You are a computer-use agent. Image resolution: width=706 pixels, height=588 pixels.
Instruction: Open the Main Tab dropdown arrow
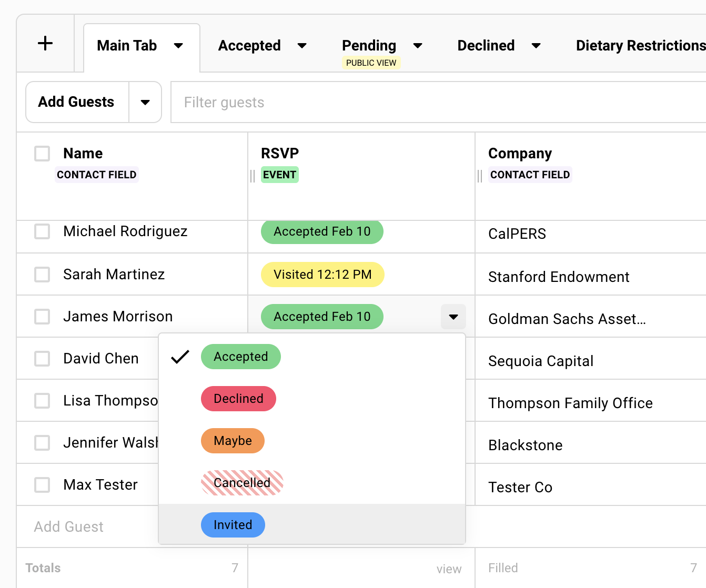click(178, 46)
